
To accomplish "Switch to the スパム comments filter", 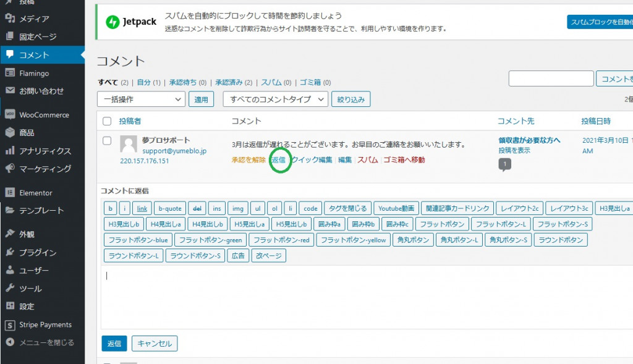I will click(271, 82).
